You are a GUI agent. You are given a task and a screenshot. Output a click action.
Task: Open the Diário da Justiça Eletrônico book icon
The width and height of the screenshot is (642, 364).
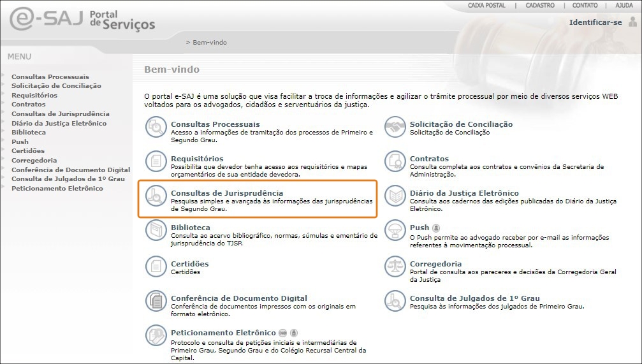(395, 196)
